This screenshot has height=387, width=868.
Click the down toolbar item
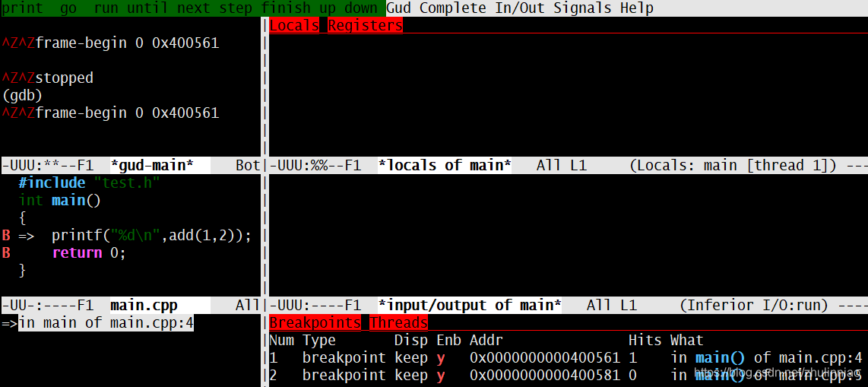[361, 8]
